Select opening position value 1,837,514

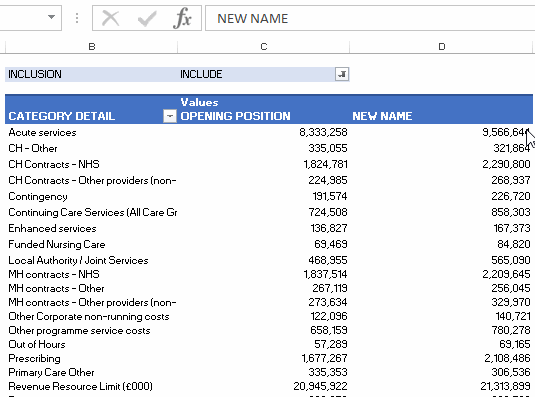(x=326, y=274)
